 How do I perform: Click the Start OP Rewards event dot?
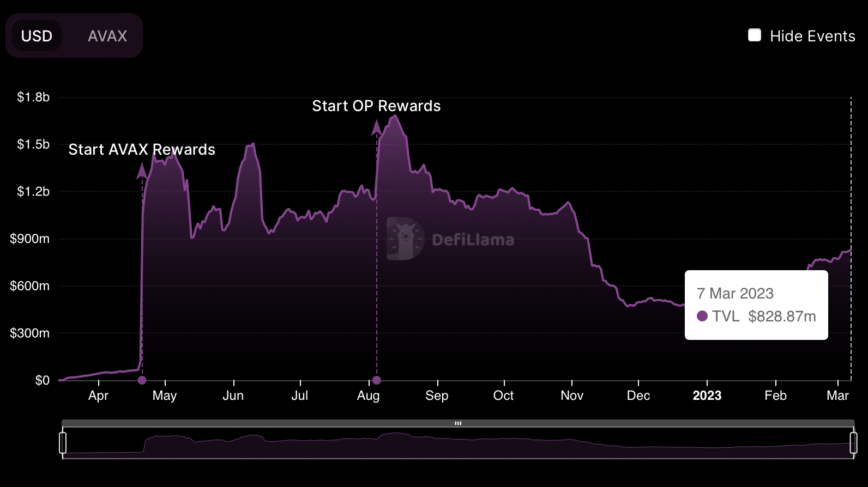(x=376, y=380)
